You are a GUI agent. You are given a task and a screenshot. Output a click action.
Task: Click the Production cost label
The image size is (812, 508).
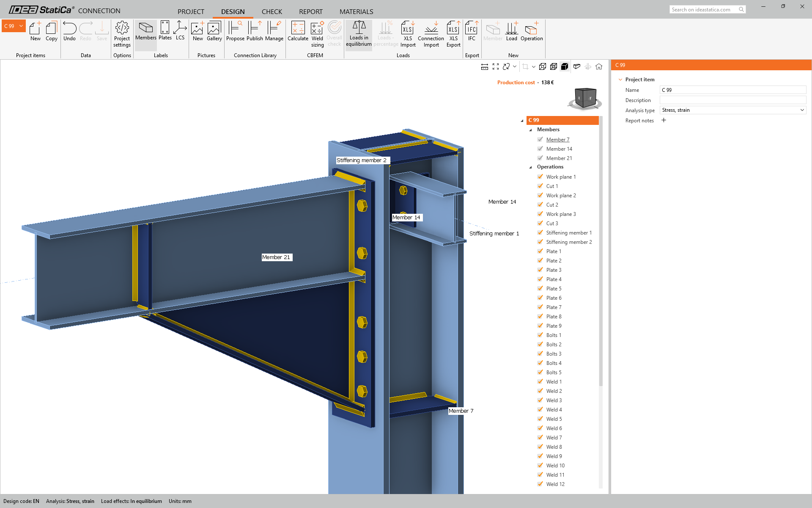516,83
